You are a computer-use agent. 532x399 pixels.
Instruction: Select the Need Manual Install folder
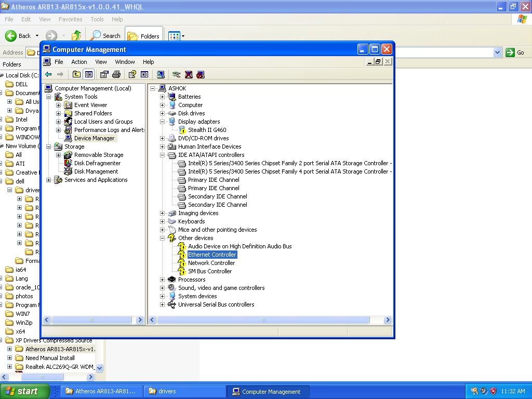[50, 358]
